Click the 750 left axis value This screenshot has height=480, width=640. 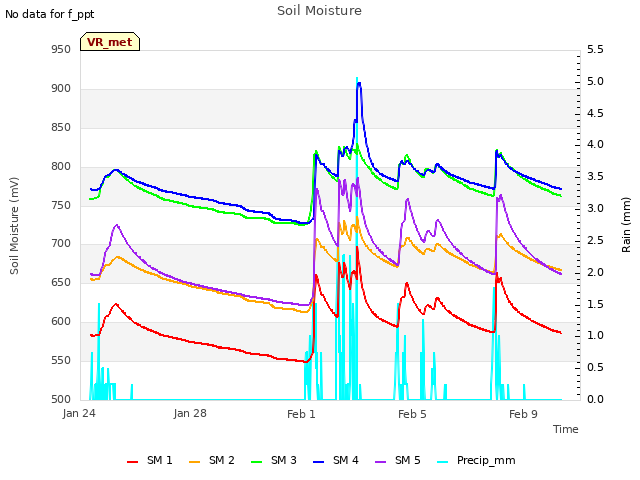61,205
